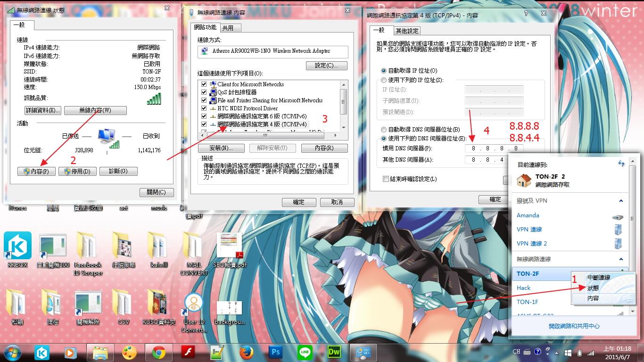Click the refresh network list icon in the flyout

[621, 164]
